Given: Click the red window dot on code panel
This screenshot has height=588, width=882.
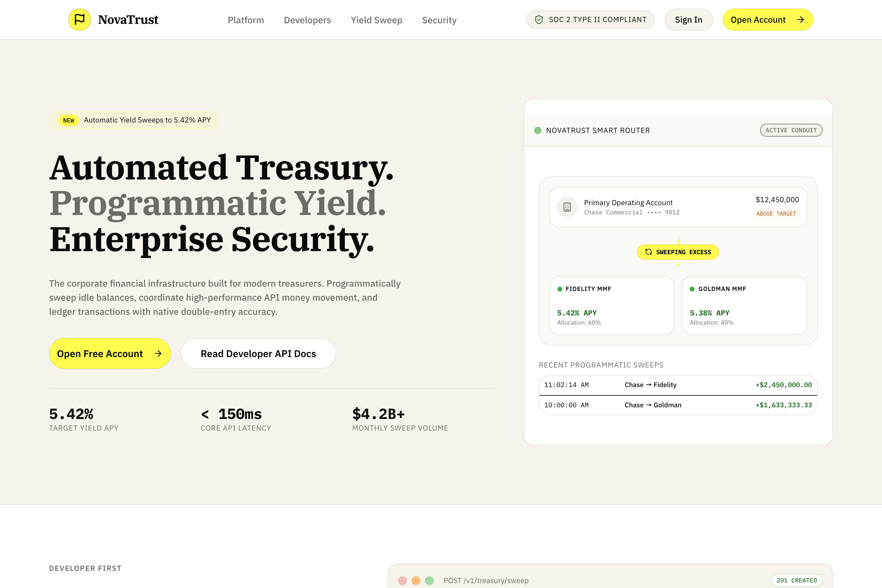Looking at the screenshot, I should (x=402, y=581).
